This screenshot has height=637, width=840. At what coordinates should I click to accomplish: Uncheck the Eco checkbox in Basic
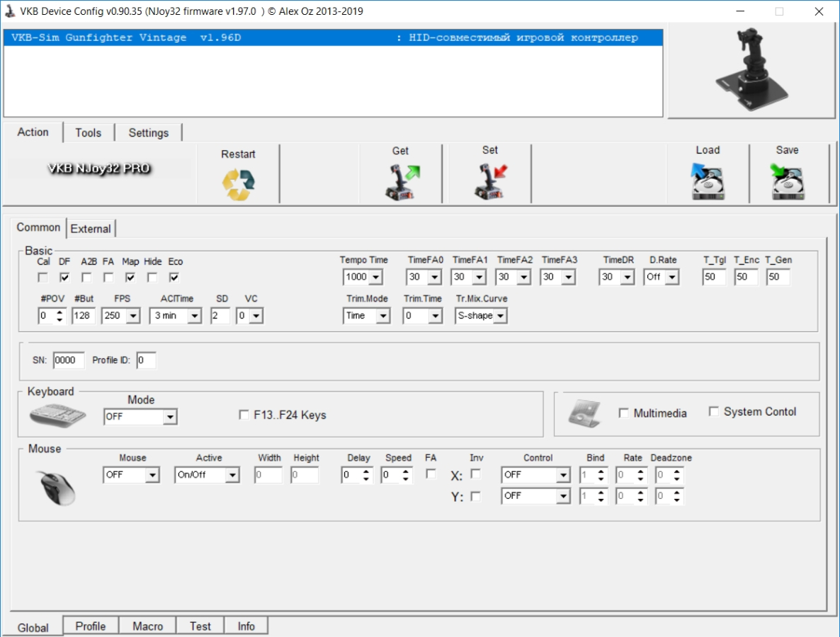coord(174,277)
